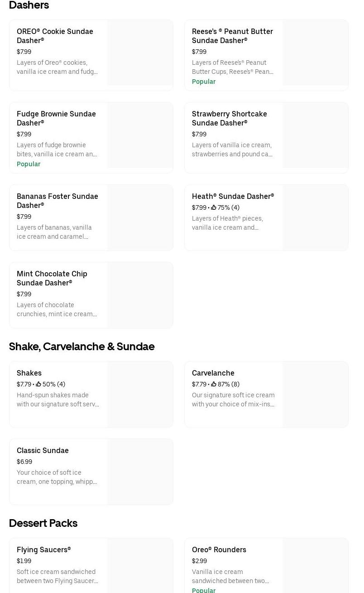The height and width of the screenshot is (593, 364).
Task: Open the Flying Saucers dessert pack item
Action: 44,550
